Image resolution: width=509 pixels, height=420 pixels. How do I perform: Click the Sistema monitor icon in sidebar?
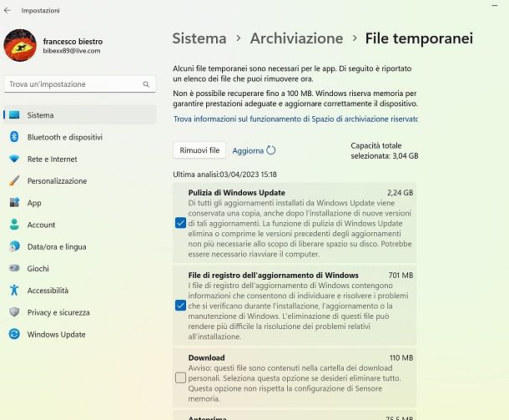[14, 115]
